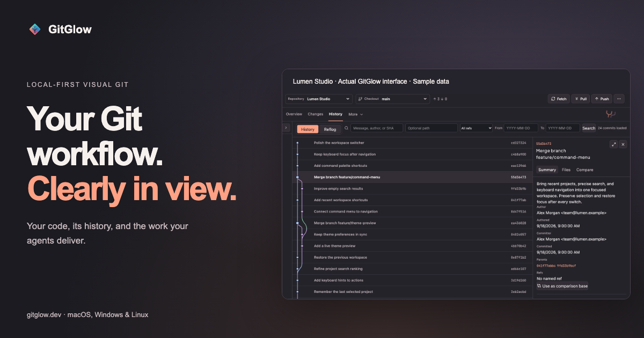Click the Search button
Screen dimensions: 644x338
[x=589, y=128]
